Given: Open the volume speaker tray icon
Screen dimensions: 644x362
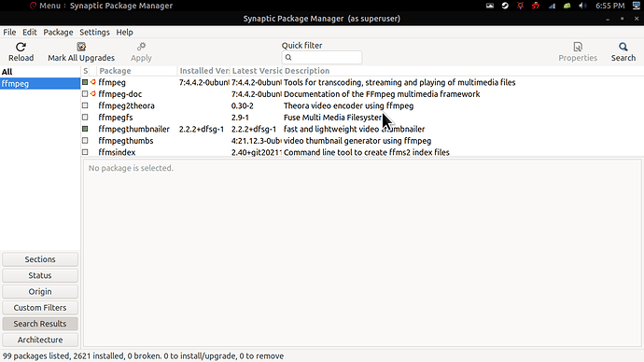Looking at the screenshot, I should click(582, 6).
